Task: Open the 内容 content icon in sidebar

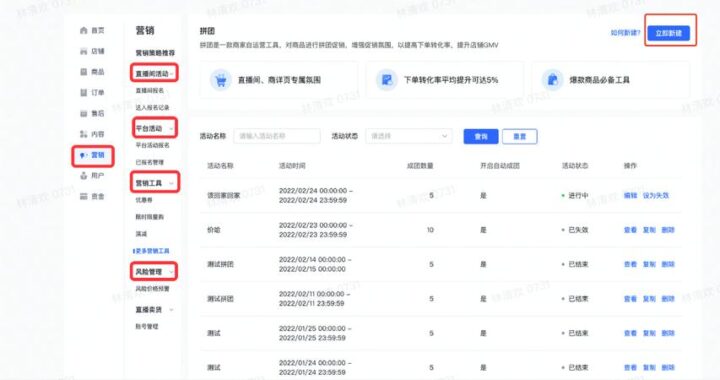Action: click(x=84, y=134)
